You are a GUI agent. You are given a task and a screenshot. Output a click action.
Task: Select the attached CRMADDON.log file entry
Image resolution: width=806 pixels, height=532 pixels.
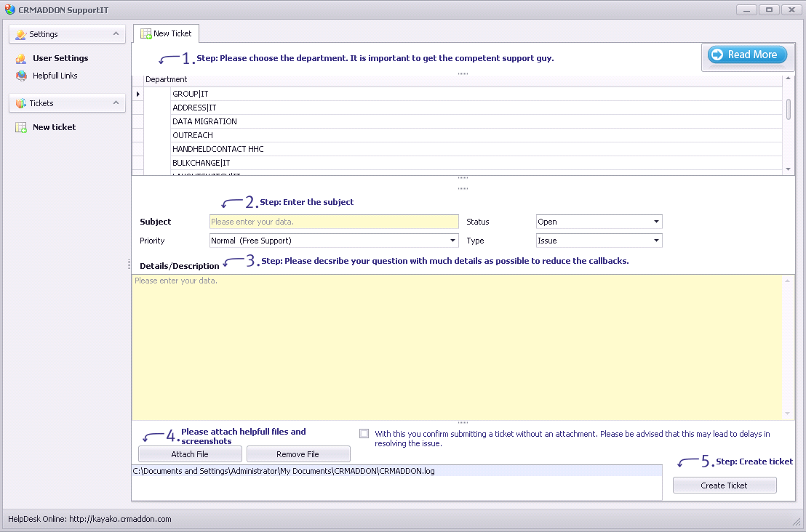(x=397, y=471)
